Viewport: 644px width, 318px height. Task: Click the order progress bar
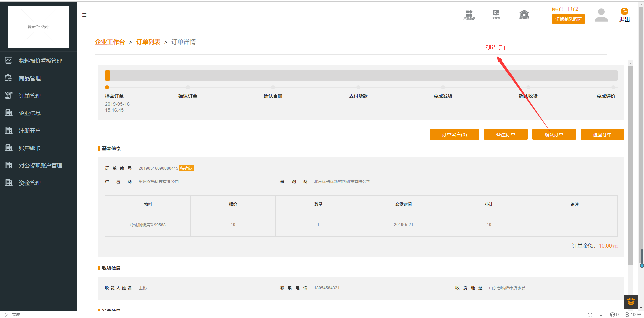361,75
